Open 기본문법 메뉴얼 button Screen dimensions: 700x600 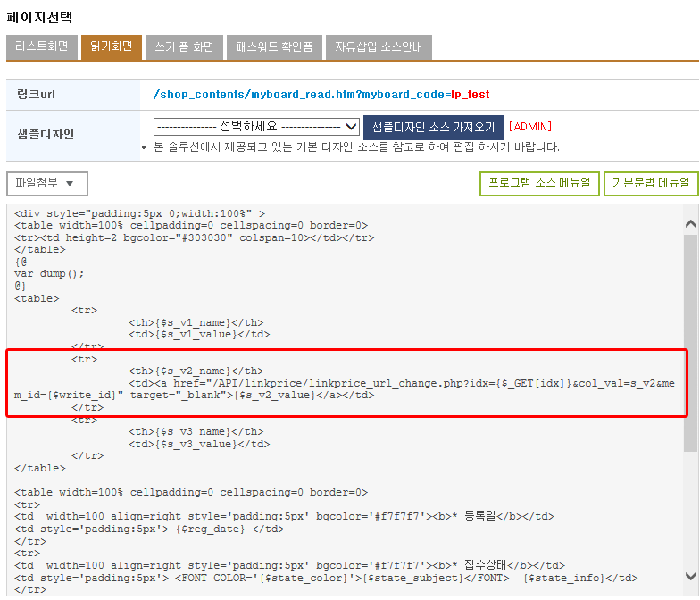650,184
